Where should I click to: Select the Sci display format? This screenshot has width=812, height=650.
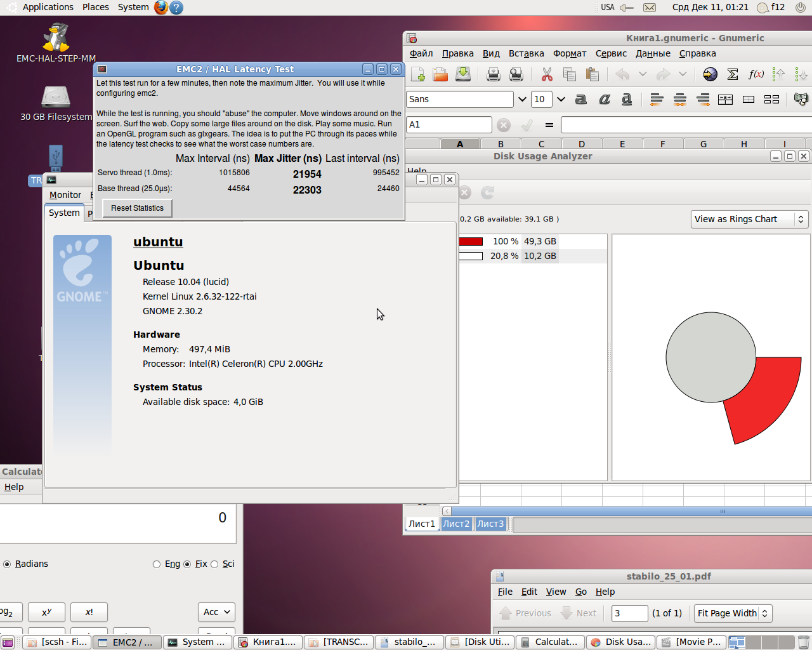(x=223, y=564)
